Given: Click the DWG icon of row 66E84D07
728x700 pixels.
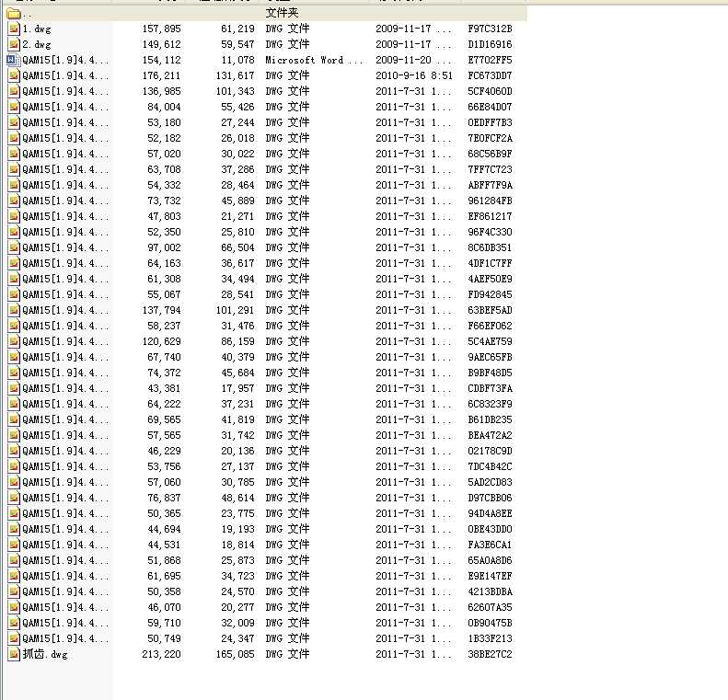Looking at the screenshot, I should pyautogui.click(x=14, y=107).
